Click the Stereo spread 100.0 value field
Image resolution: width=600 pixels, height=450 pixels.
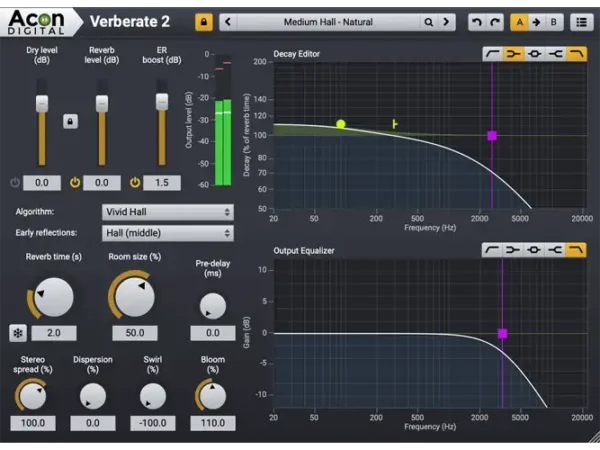33,423
